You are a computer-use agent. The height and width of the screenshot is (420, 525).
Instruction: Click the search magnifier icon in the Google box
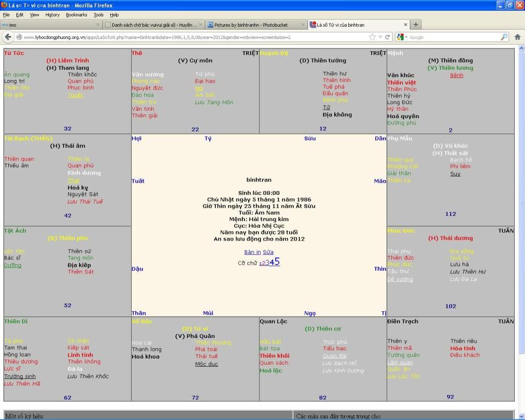click(504, 37)
